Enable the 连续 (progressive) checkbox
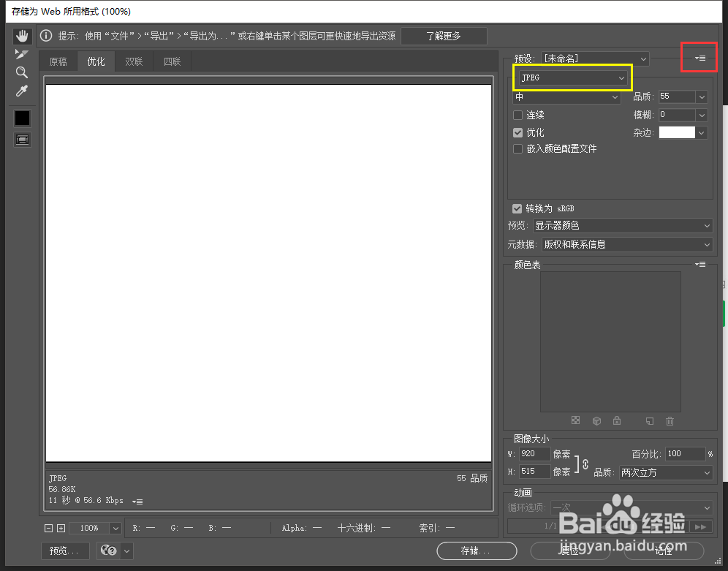The width and height of the screenshot is (728, 571). tap(519, 115)
